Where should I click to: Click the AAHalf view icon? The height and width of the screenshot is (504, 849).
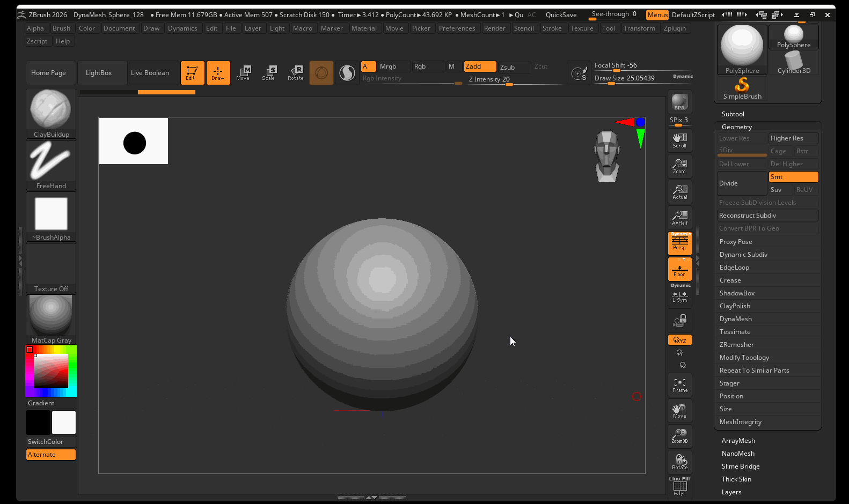coord(679,218)
